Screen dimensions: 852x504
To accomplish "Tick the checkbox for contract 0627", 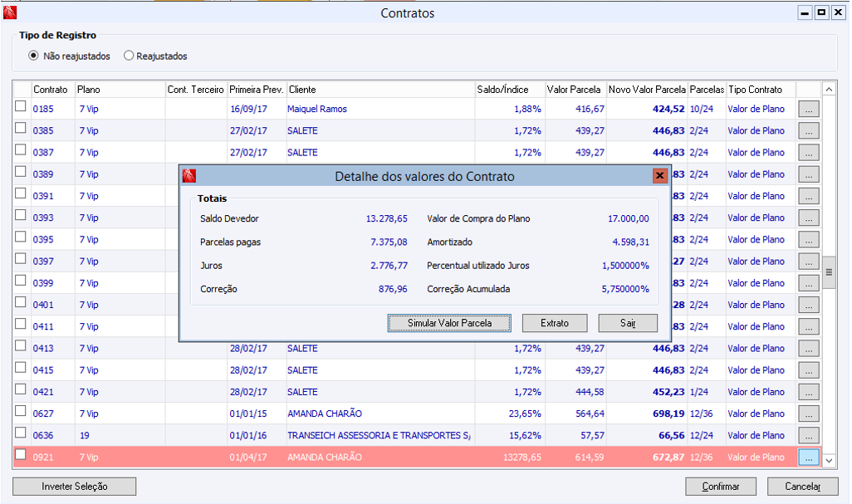I will click(x=21, y=411).
